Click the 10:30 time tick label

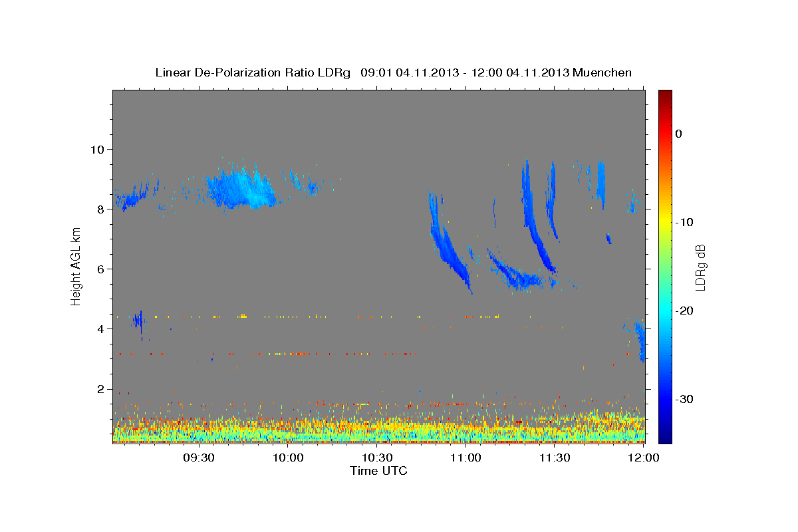[376, 458]
